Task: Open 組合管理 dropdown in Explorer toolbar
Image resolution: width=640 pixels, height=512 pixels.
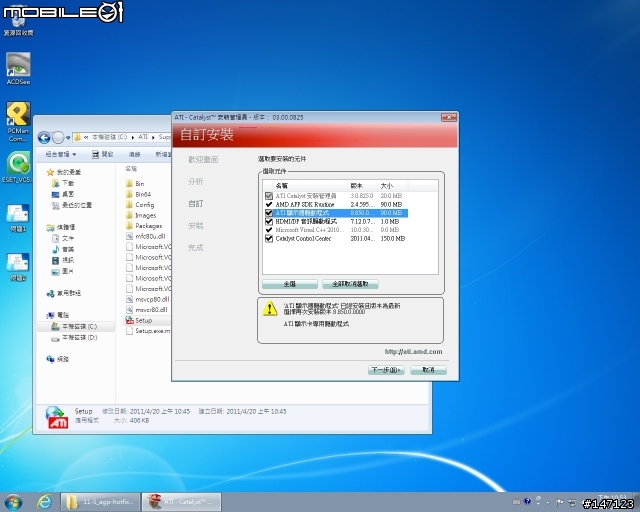Action: [60, 154]
